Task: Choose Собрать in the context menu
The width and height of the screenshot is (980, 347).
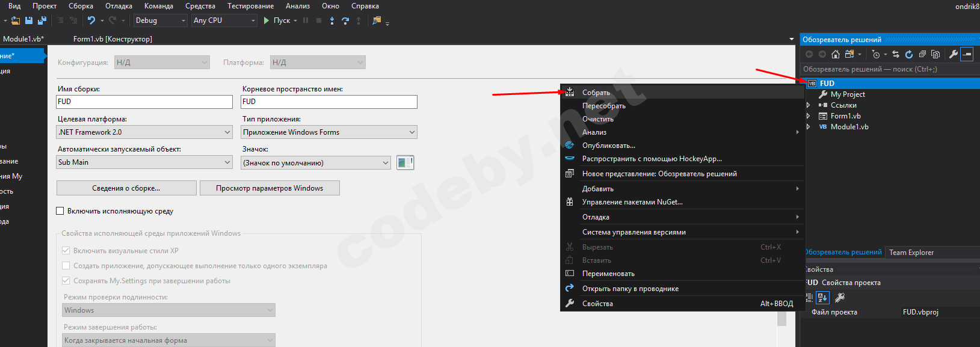Action: (682, 93)
